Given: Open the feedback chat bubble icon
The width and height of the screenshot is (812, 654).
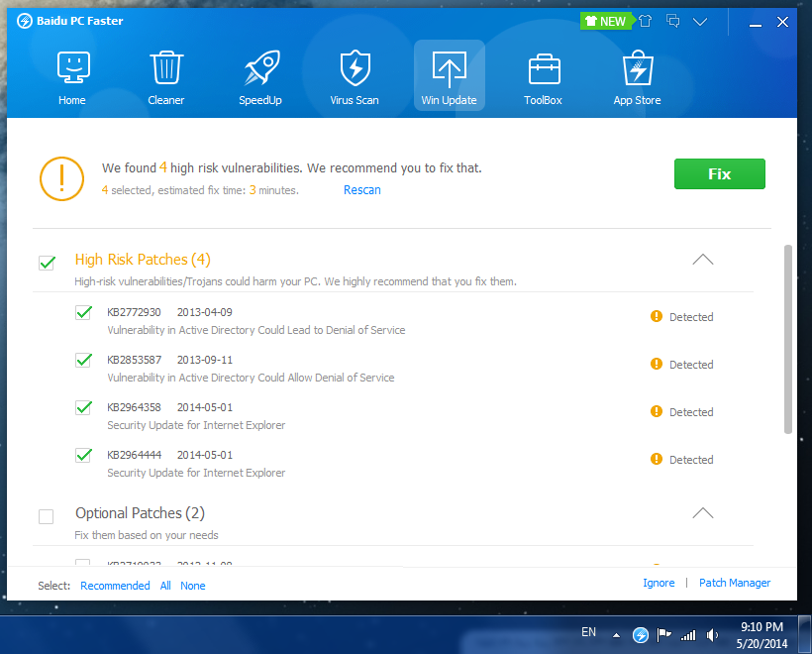Looking at the screenshot, I should point(672,21).
